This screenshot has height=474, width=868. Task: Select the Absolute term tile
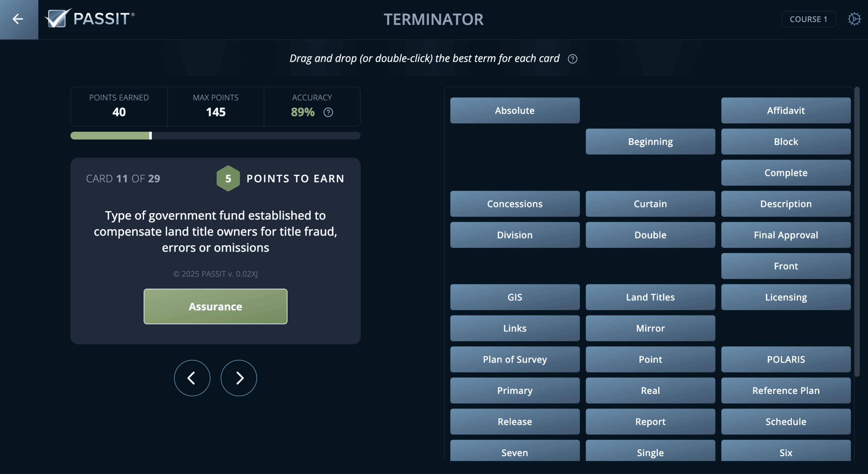click(x=514, y=111)
